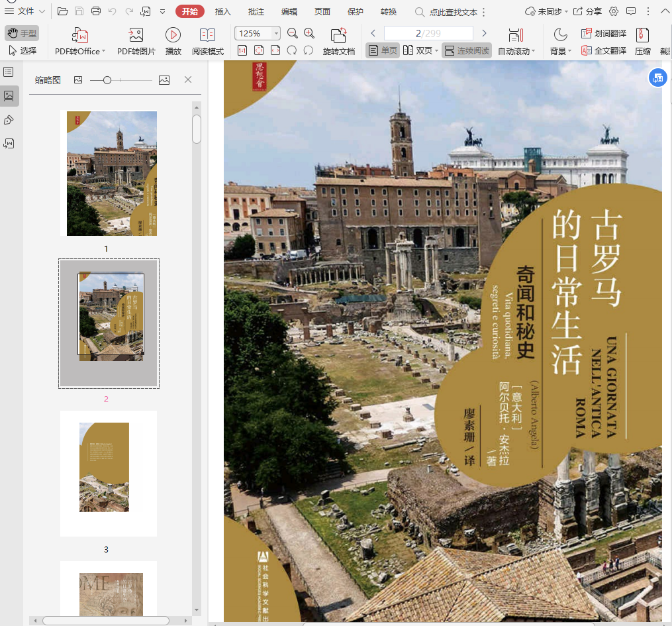
Task: Open the 文件 menu
Action: click(25, 12)
